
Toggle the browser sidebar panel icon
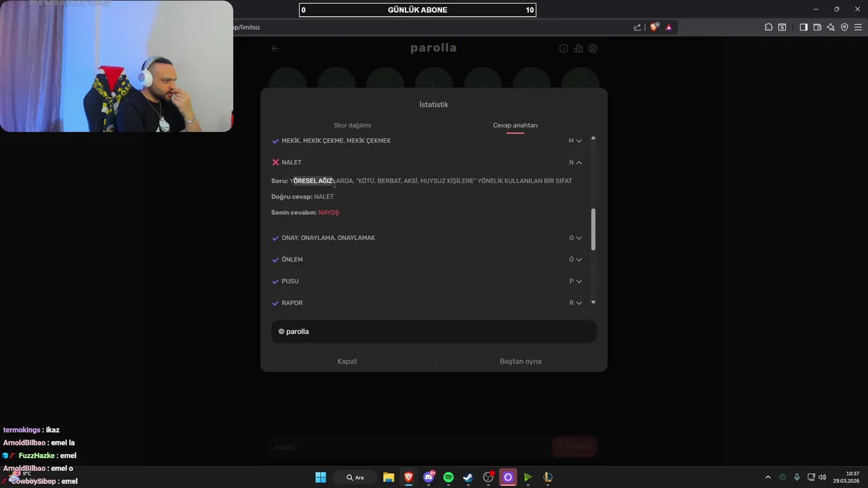[x=804, y=27]
